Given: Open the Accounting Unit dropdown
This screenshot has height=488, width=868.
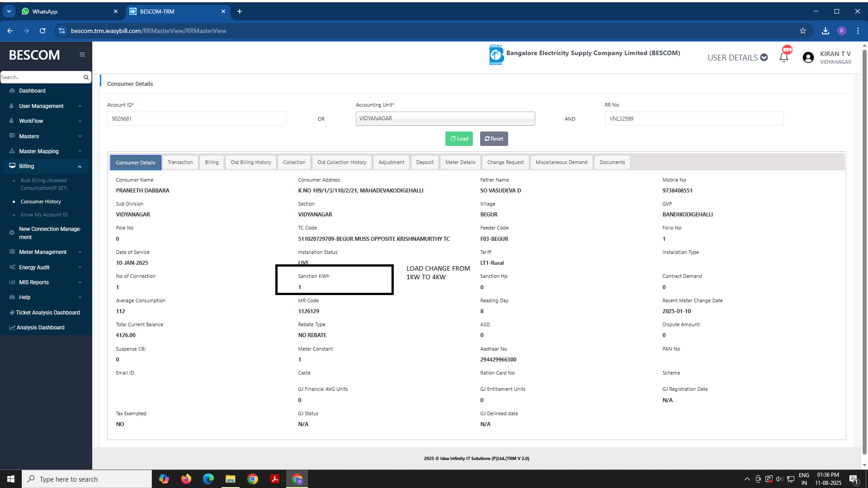Looking at the screenshot, I should tap(445, 118).
